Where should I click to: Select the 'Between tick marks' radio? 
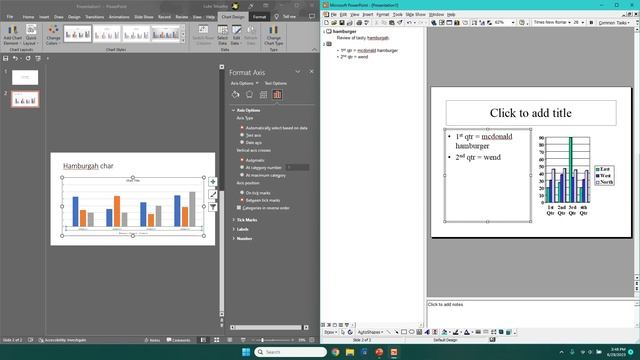coord(242,200)
